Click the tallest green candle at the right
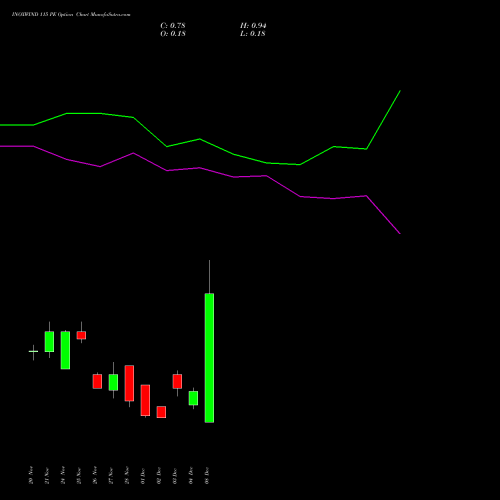This screenshot has width=500, height=500. tap(209, 358)
